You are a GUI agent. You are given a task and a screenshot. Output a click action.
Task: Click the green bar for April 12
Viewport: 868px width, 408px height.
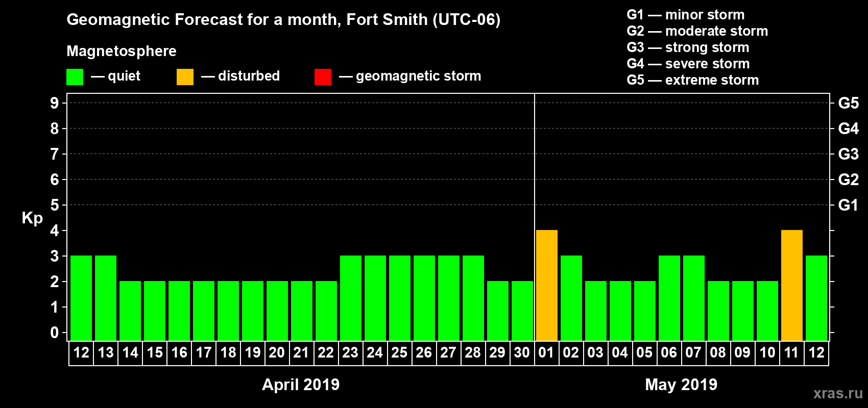coord(81,298)
